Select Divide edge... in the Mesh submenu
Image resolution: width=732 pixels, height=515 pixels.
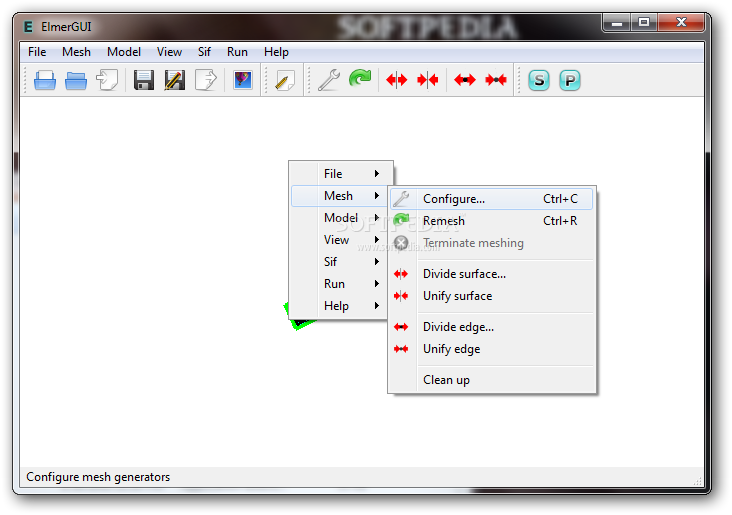(x=492, y=327)
